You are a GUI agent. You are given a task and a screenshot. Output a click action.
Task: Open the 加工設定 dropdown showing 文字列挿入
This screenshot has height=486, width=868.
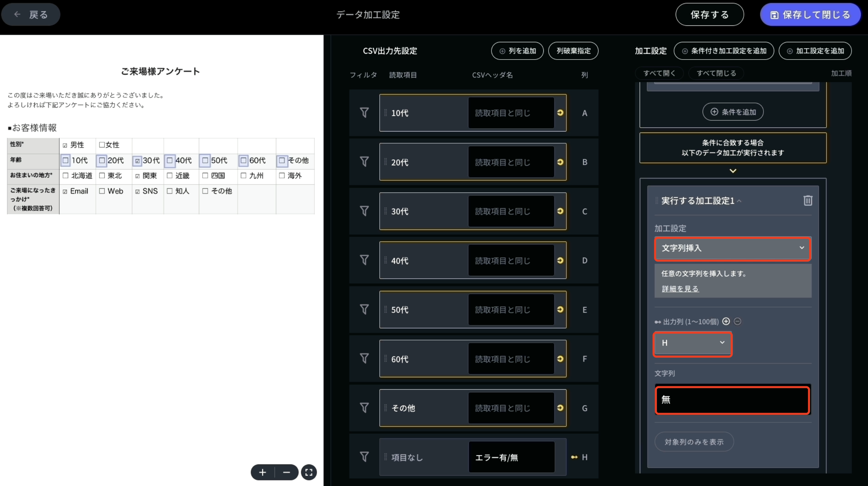tap(732, 249)
